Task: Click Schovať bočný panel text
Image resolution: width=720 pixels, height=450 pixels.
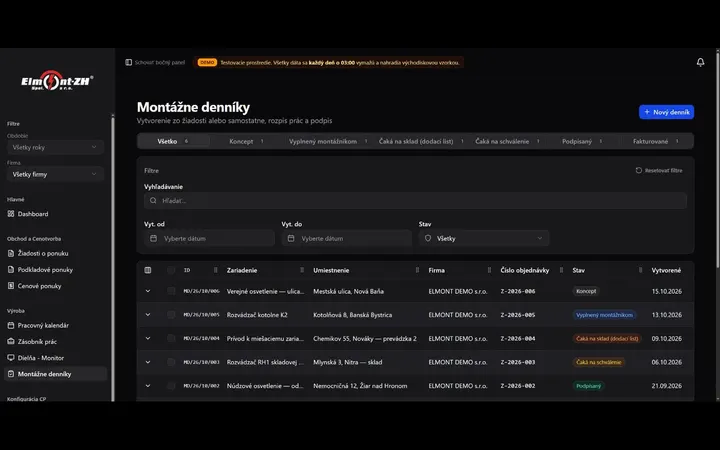Action: click(160, 62)
